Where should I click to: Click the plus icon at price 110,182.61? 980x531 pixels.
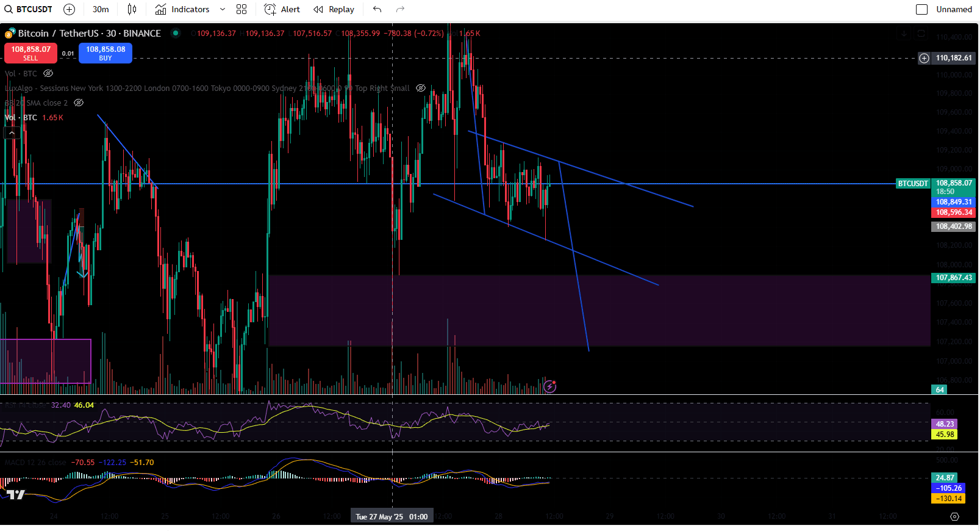point(925,58)
